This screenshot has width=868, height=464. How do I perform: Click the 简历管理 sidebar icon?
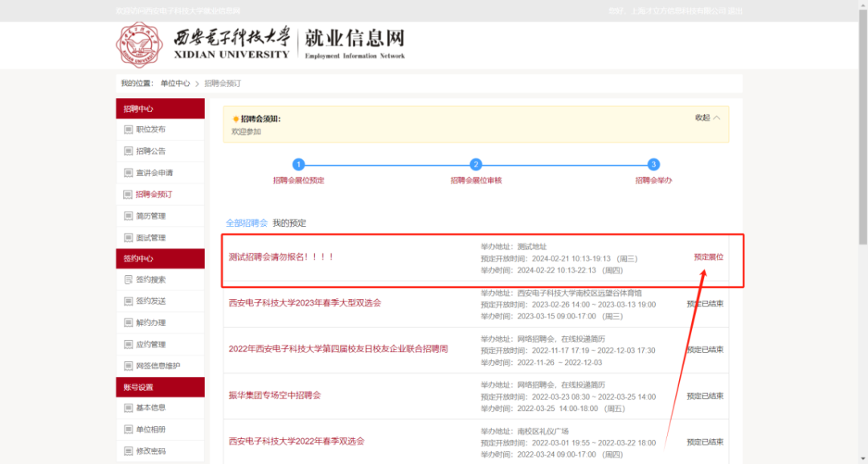point(128,216)
